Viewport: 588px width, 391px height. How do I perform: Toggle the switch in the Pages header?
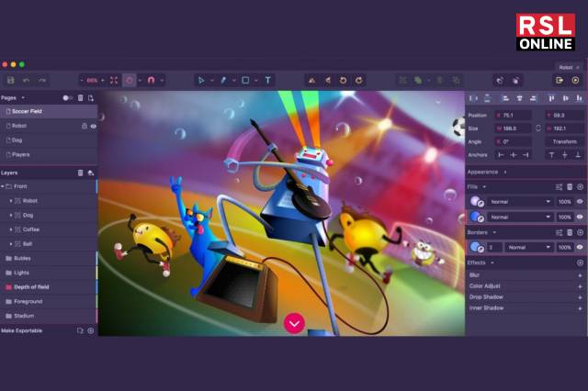pyautogui.click(x=67, y=97)
